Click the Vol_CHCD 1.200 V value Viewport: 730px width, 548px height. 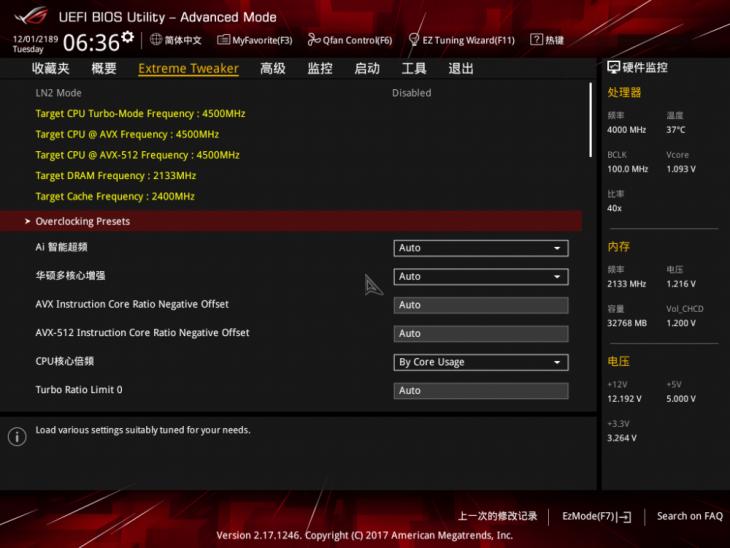point(681,323)
